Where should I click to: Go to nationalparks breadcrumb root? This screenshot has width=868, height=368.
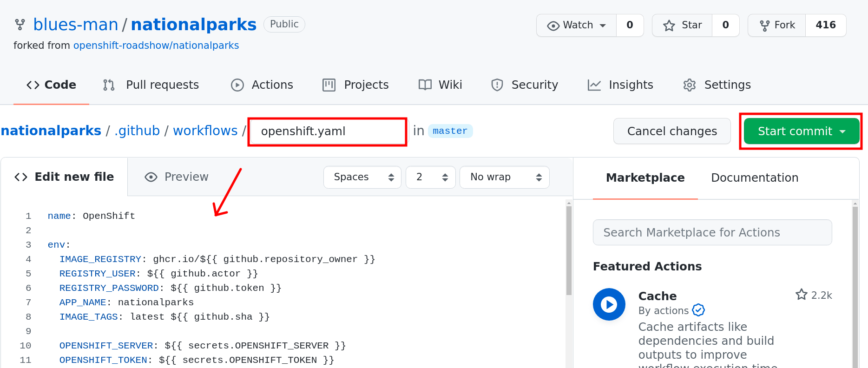tap(51, 131)
